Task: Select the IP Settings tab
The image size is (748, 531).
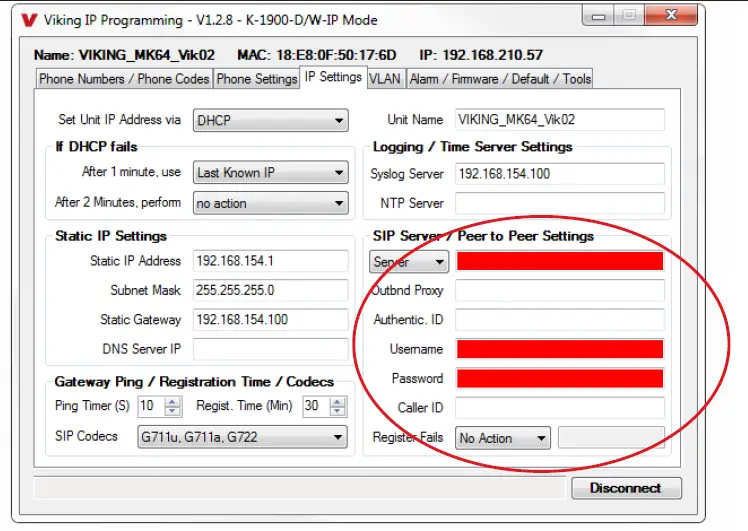Action: point(333,77)
